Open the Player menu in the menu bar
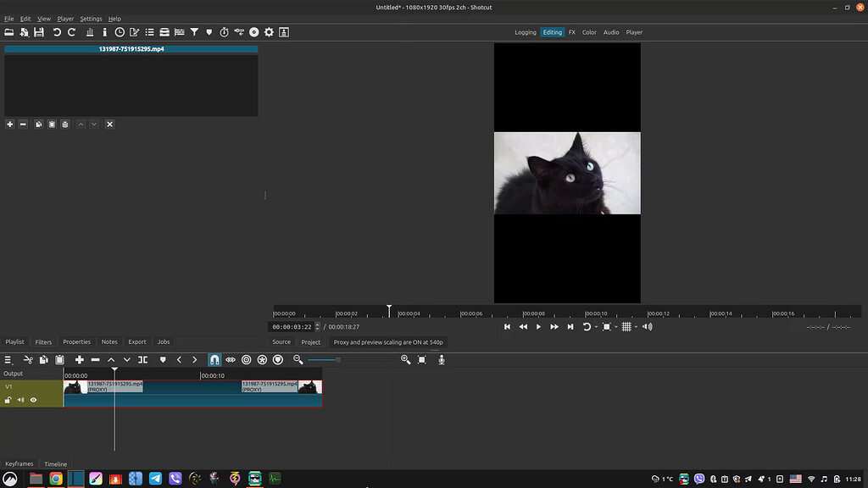Viewport: 868px width, 488px height. (x=65, y=18)
